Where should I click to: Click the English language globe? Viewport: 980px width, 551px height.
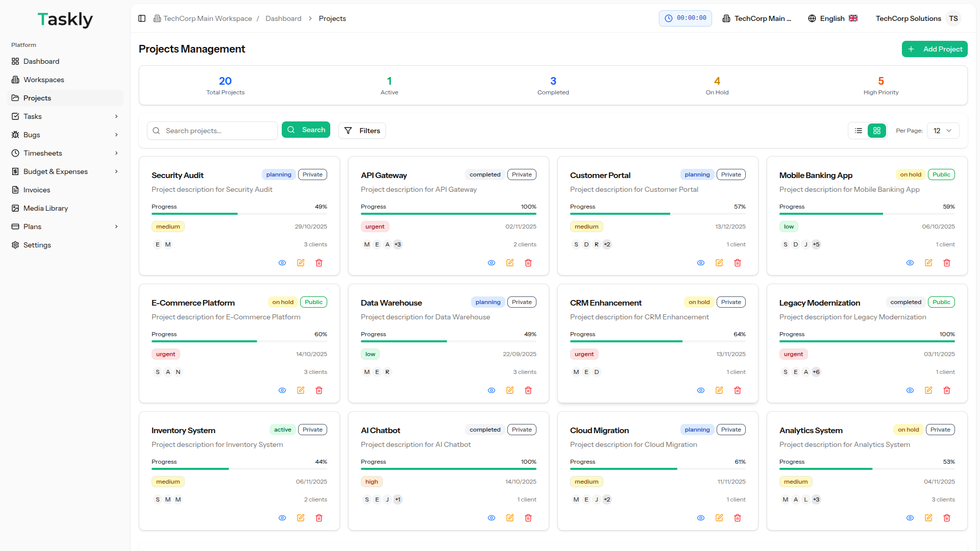[812, 18]
